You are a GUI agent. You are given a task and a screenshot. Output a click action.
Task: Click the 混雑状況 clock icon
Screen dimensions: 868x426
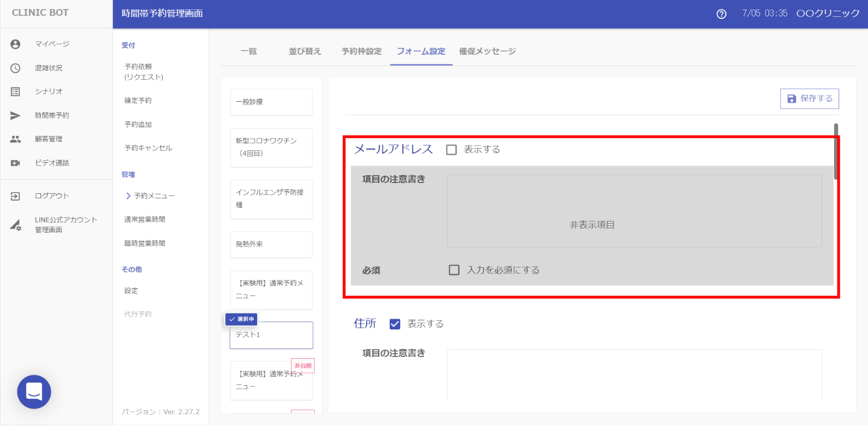[15, 68]
